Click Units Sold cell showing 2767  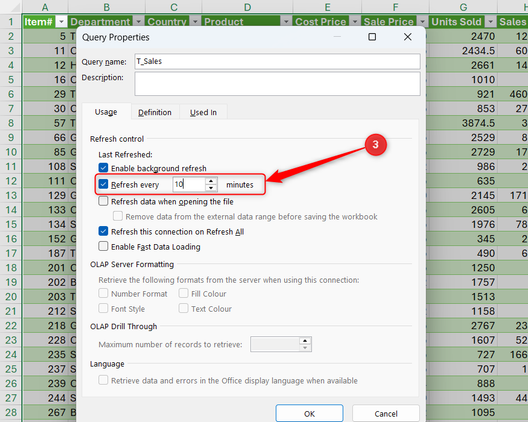click(463, 325)
